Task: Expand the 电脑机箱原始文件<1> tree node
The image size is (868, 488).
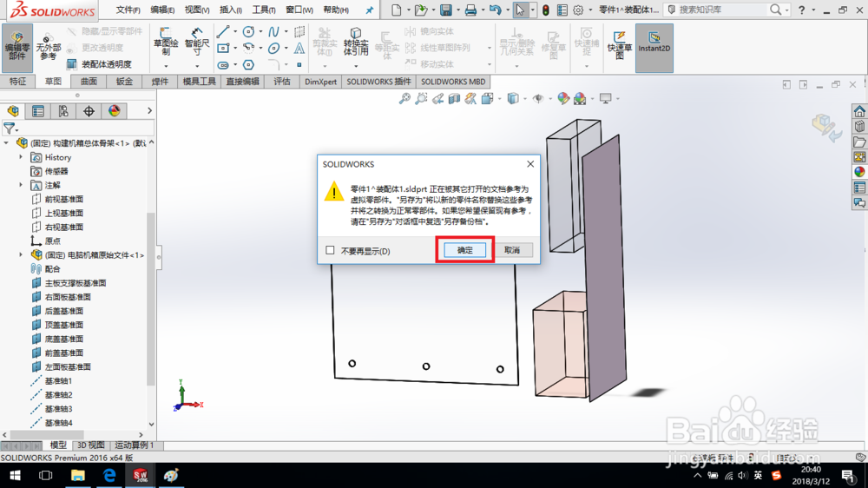Action: click(x=21, y=254)
